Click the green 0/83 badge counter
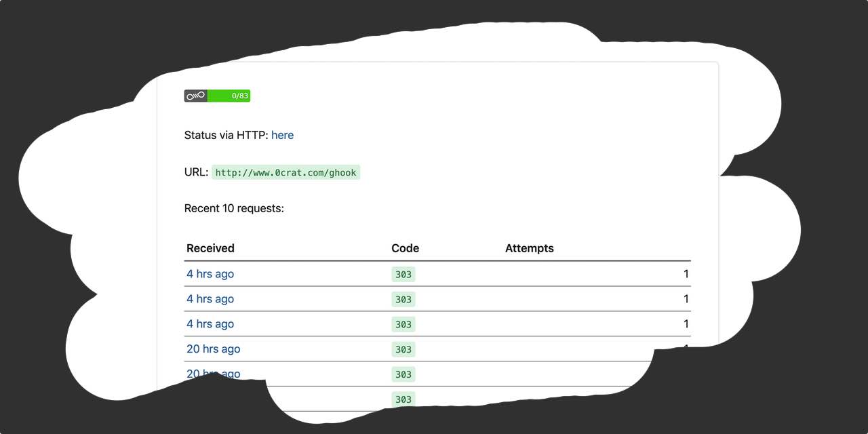The image size is (868, 434). [229, 96]
